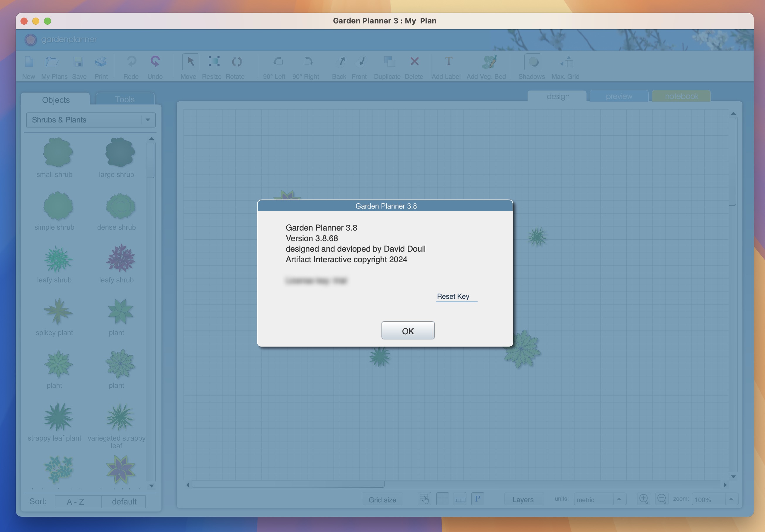Image resolution: width=765 pixels, height=532 pixels.
Task: Click the gardenplanner logo icon
Action: click(31, 40)
